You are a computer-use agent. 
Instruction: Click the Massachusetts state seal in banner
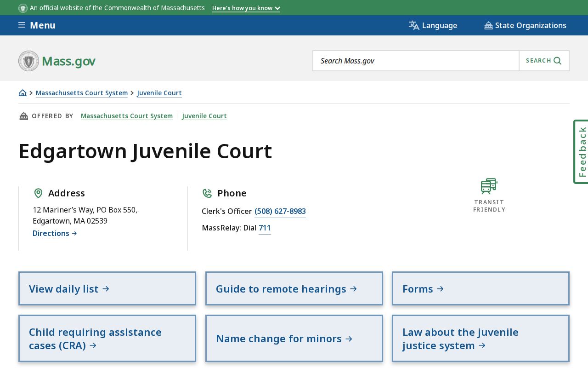click(23, 8)
